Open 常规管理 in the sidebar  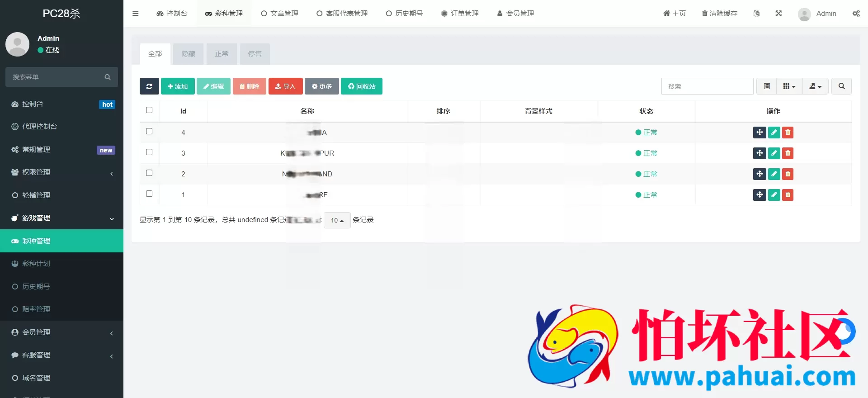point(61,150)
